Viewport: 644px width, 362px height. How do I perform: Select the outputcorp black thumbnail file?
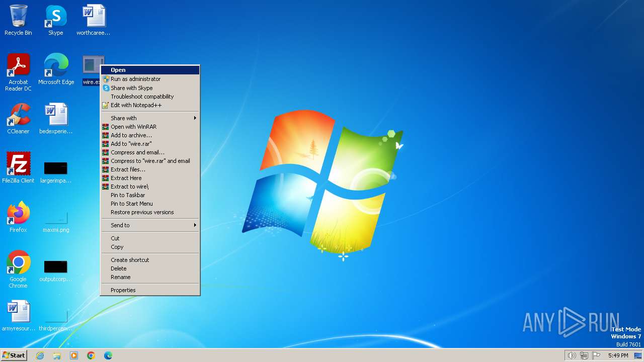point(56,269)
